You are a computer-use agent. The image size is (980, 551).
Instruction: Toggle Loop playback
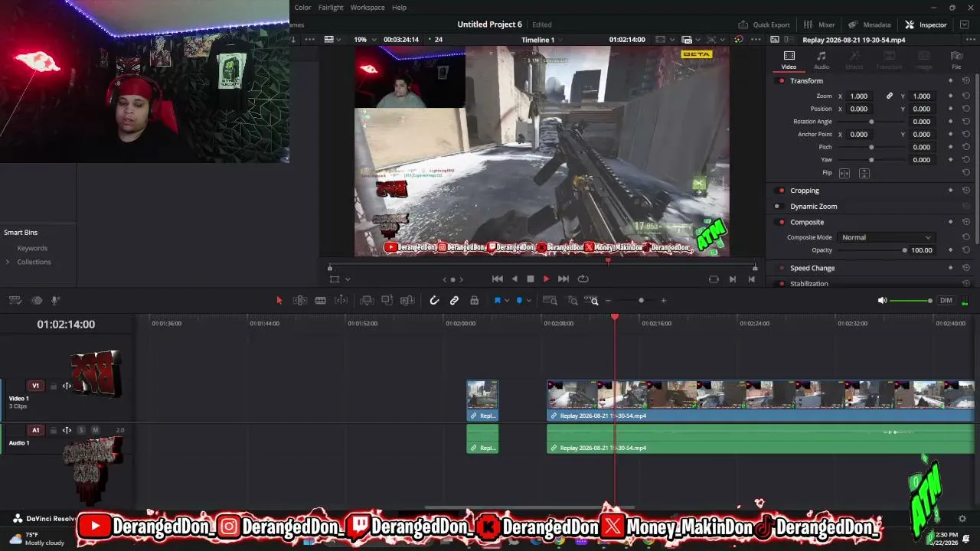pyautogui.click(x=583, y=279)
